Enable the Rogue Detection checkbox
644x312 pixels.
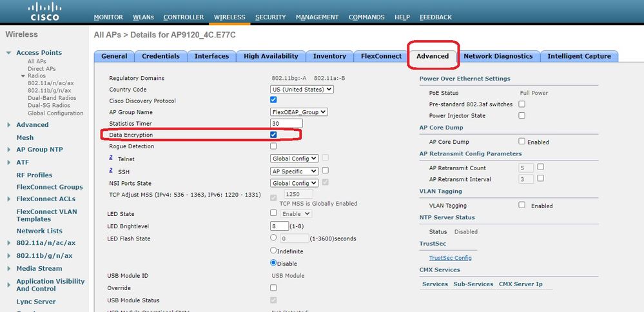(x=273, y=146)
